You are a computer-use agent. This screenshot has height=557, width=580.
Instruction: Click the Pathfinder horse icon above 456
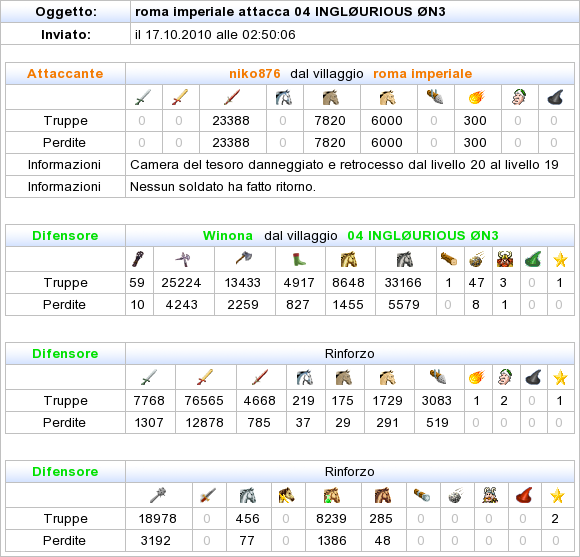[247, 495]
